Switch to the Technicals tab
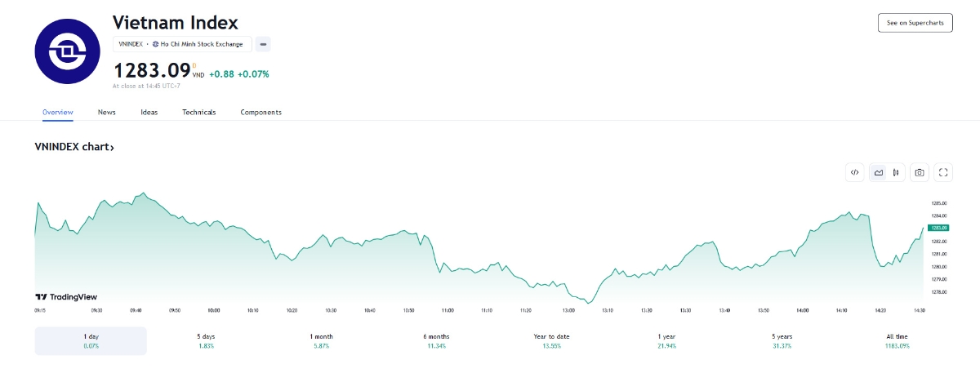 198,112
